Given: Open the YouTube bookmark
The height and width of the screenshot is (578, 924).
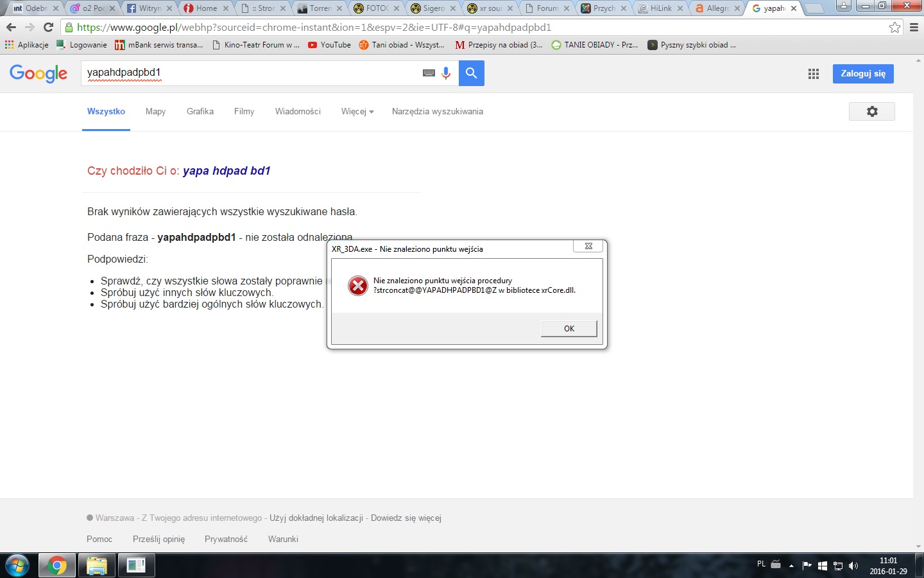Looking at the screenshot, I should point(329,45).
